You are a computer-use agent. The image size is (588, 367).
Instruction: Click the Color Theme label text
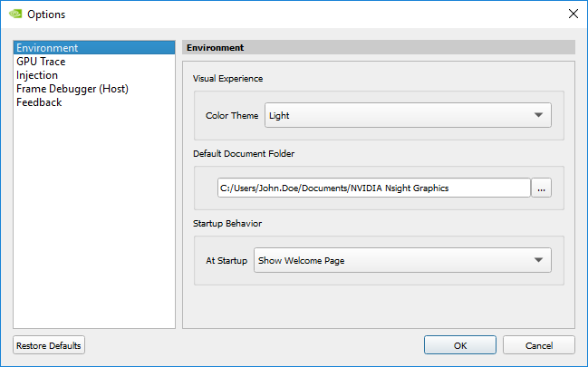pyautogui.click(x=232, y=116)
